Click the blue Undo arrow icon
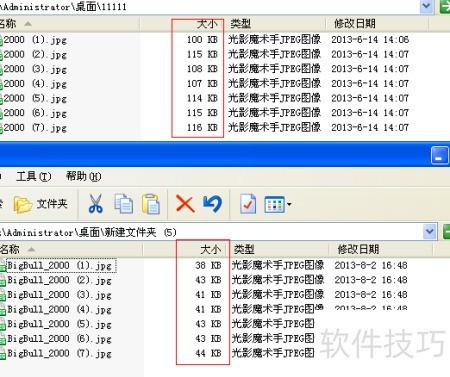450x377 pixels. 213,204
